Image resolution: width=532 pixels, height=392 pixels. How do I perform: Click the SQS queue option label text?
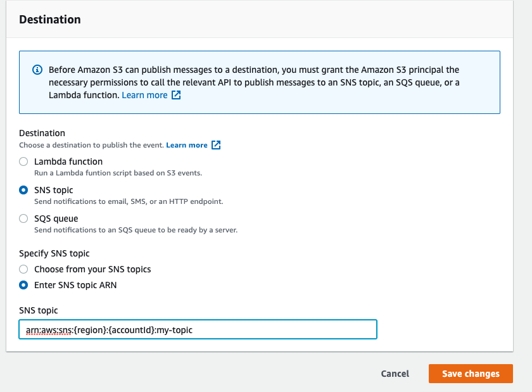pyautogui.click(x=56, y=218)
